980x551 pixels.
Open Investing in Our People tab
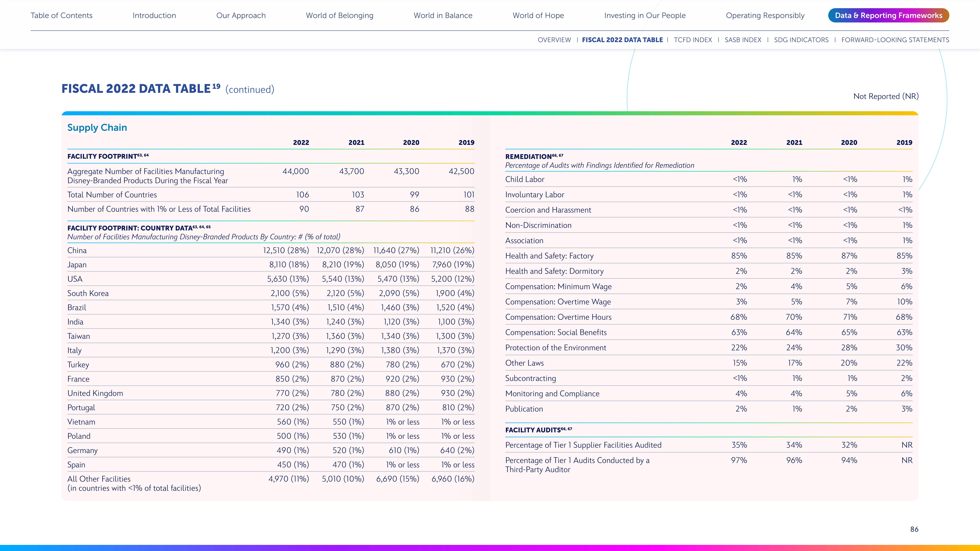pyautogui.click(x=645, y=16)
